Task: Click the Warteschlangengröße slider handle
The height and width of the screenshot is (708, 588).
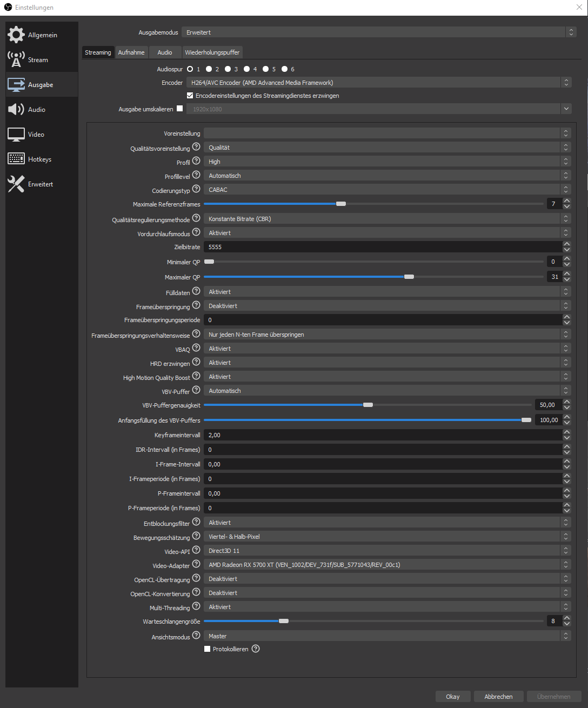Action: tap(284, 621)
